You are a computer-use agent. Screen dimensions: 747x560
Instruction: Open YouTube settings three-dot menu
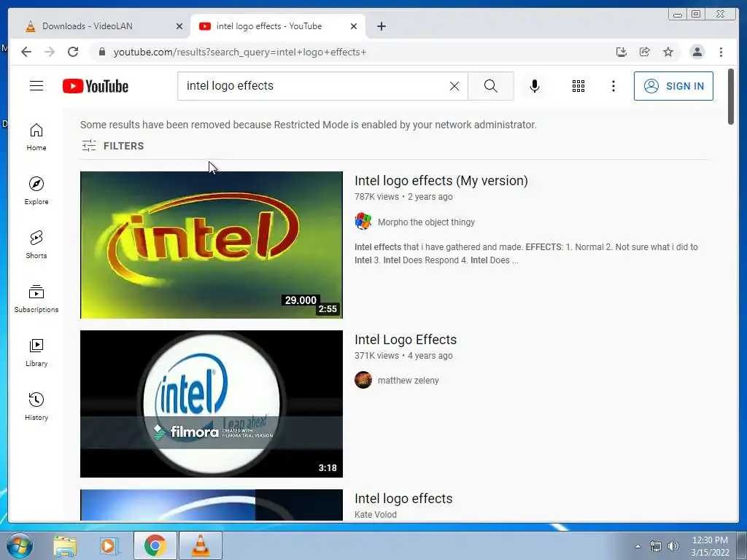coord(613,86)
